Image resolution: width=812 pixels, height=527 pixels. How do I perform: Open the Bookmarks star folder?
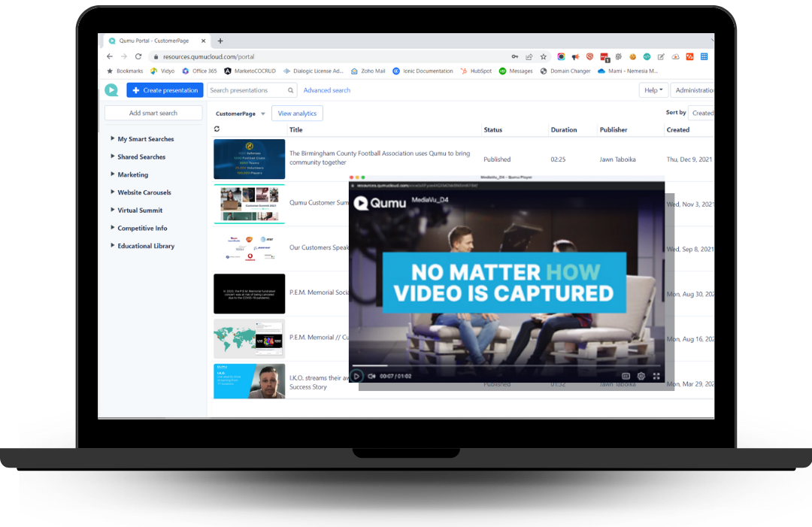point(125,71)
